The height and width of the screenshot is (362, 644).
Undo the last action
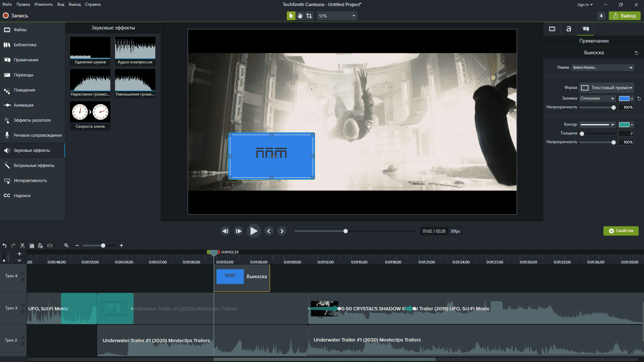pos(4,246)
